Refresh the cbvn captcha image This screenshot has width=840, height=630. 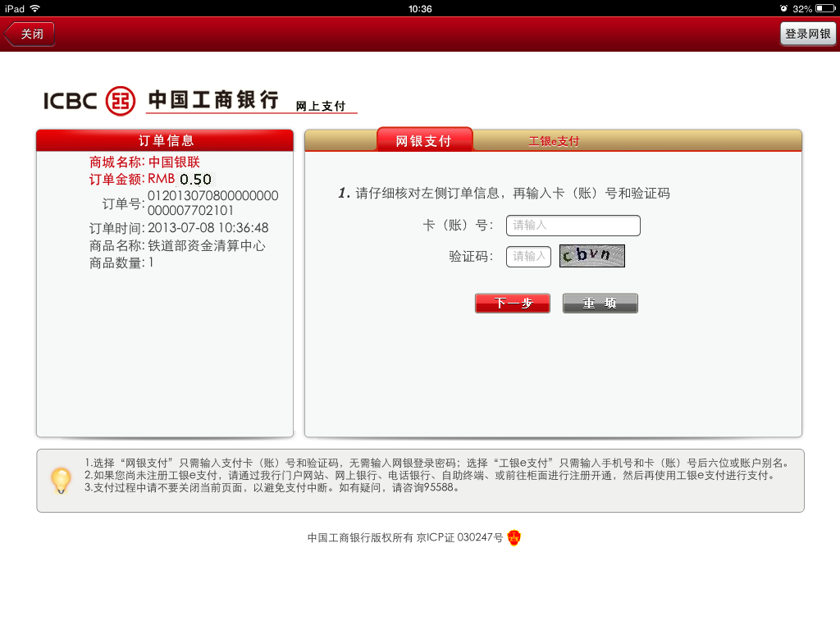pos(592,256)
